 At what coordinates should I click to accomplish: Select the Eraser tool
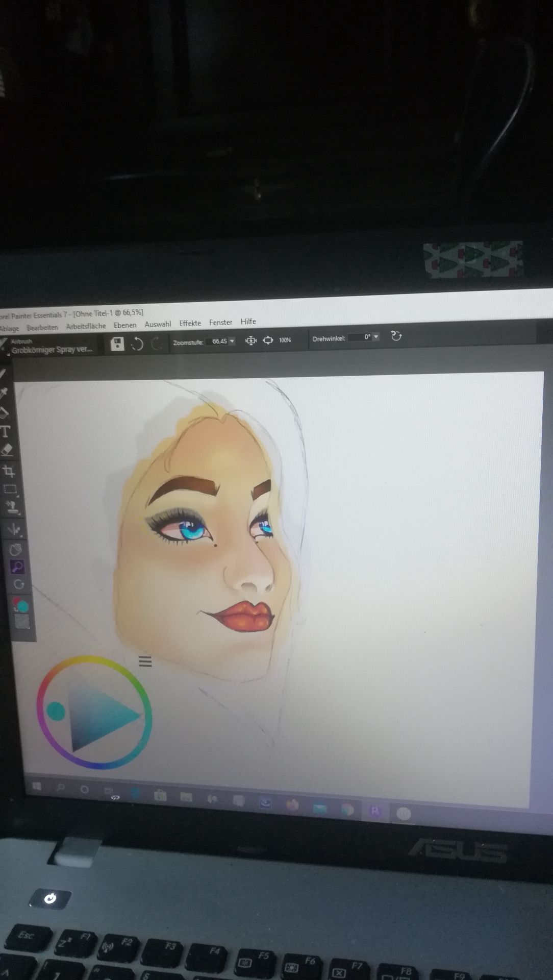pyautogui.click(x=7, y=451)
